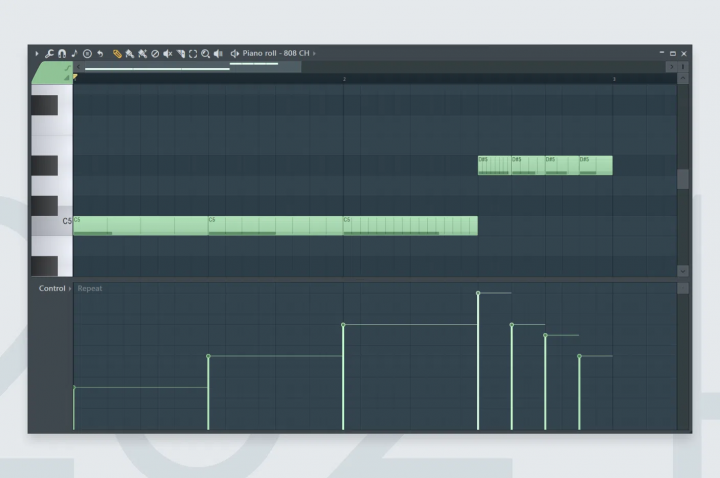This screenshot has height=478, width=720.
Task: Select the C5 note starting at bar 1
Action: 141,226
